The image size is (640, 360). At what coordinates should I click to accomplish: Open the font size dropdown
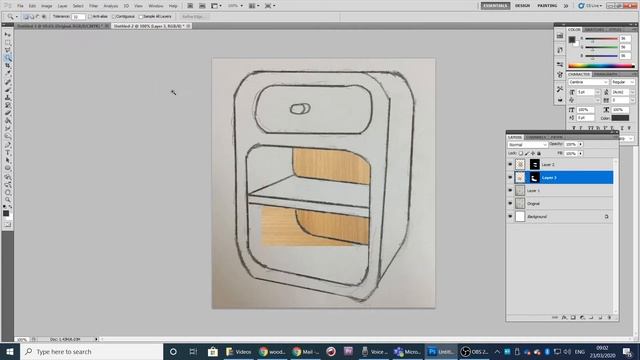598,92
